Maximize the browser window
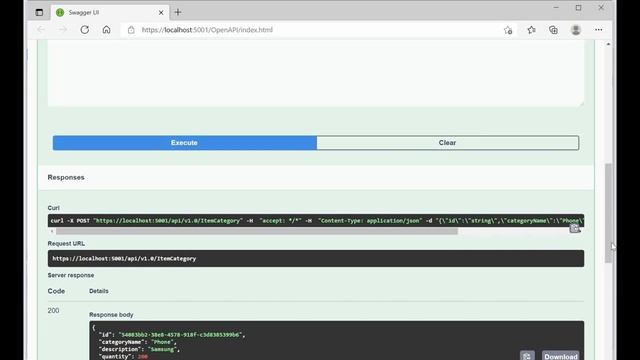 point(578,8)
